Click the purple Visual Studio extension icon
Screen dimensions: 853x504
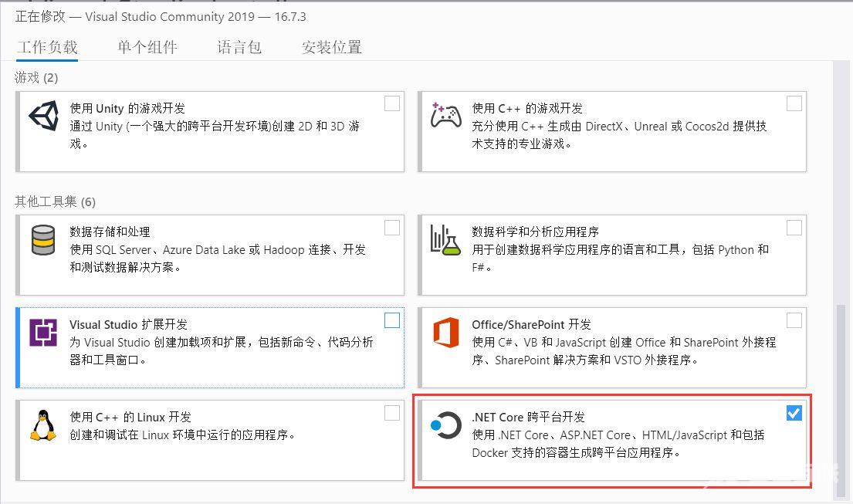(x=43, y=332)
